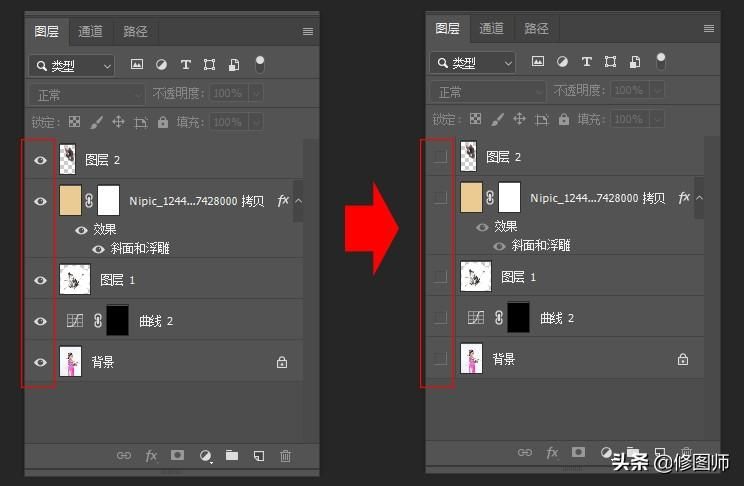Click link layers icon in left panel
Screen dimensions: 744x486
(x=124, y=456)
